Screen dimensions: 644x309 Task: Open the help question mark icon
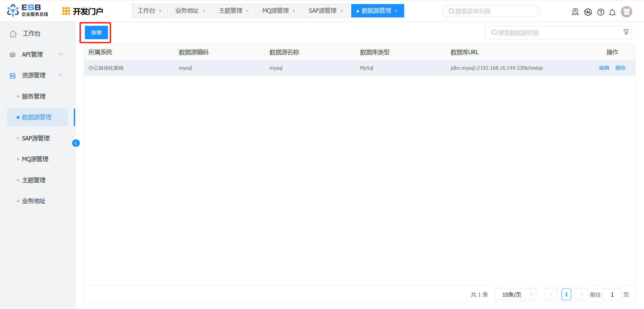601,12
